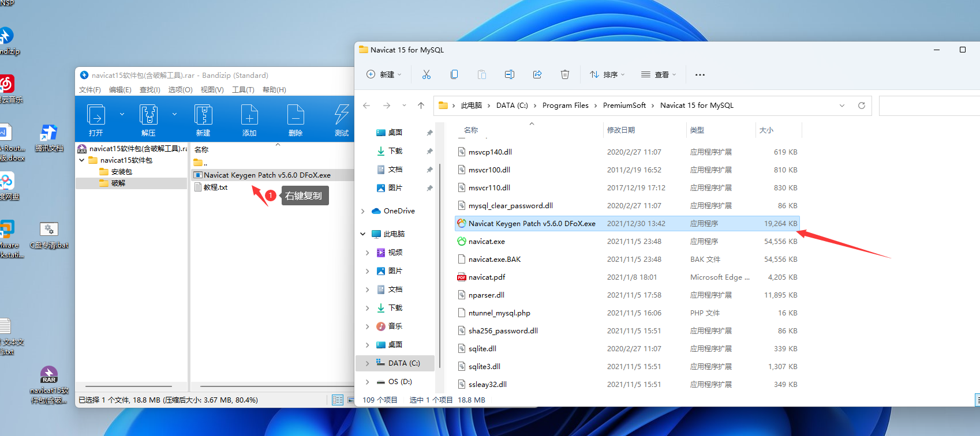Select the navicat15 RAR desktop icon
This screenshot has height=436, width=980.
pyautogui.click(x=49, y=385)
